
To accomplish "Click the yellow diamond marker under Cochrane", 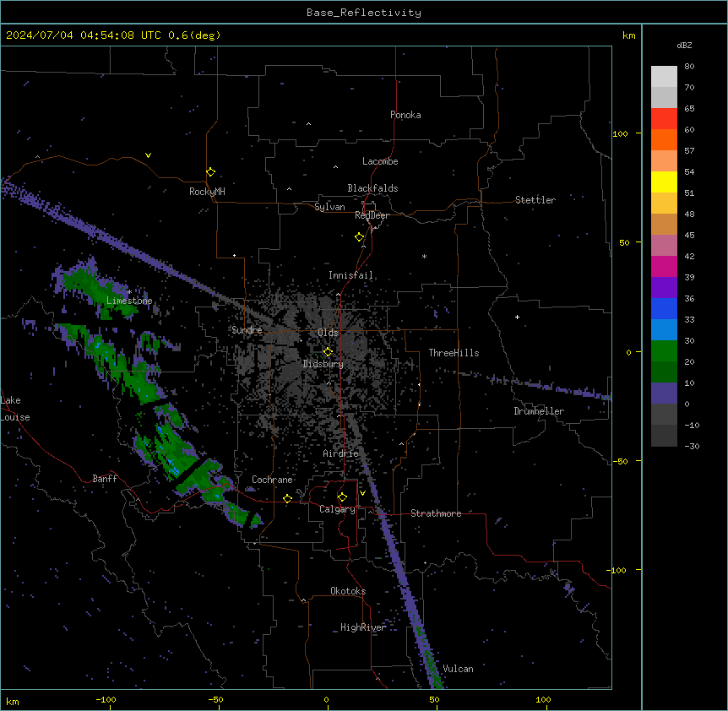I will click(287, 498).
